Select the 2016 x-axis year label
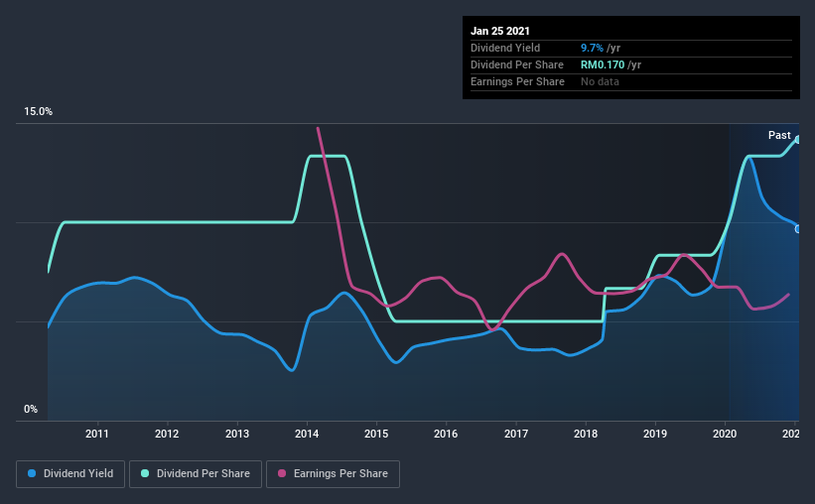This screenshot has height=504, width=815. 446,434
